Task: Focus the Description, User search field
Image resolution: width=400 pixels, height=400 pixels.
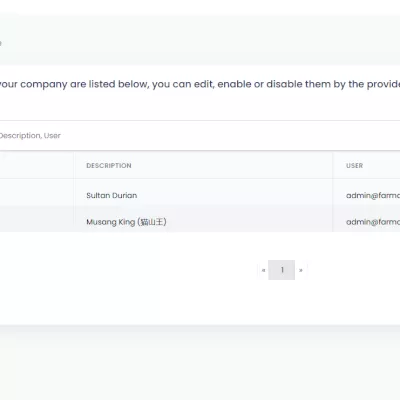Action: point(200,136)
